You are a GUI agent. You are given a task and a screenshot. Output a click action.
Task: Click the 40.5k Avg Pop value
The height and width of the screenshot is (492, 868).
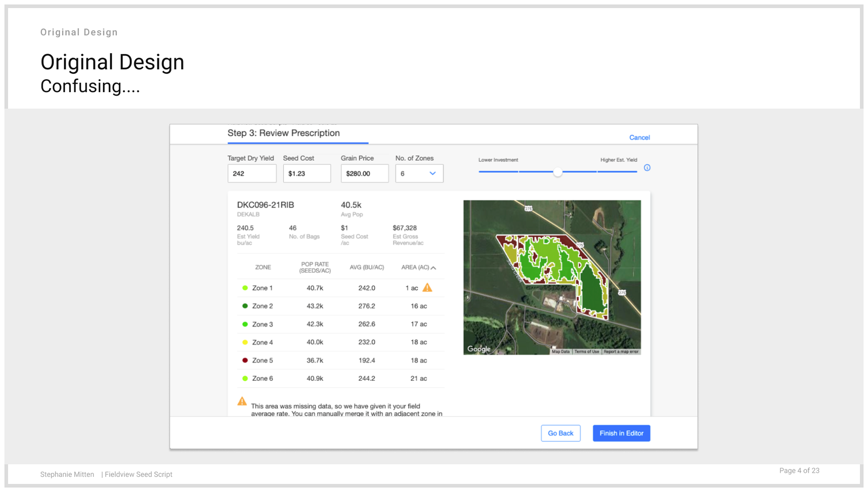351,205
